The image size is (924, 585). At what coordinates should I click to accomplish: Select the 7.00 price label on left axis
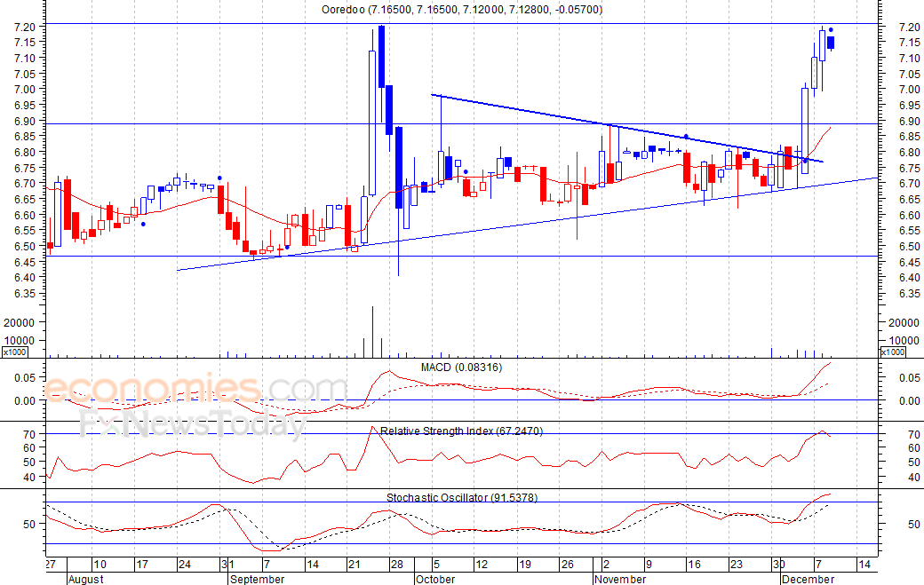point(26,90)
